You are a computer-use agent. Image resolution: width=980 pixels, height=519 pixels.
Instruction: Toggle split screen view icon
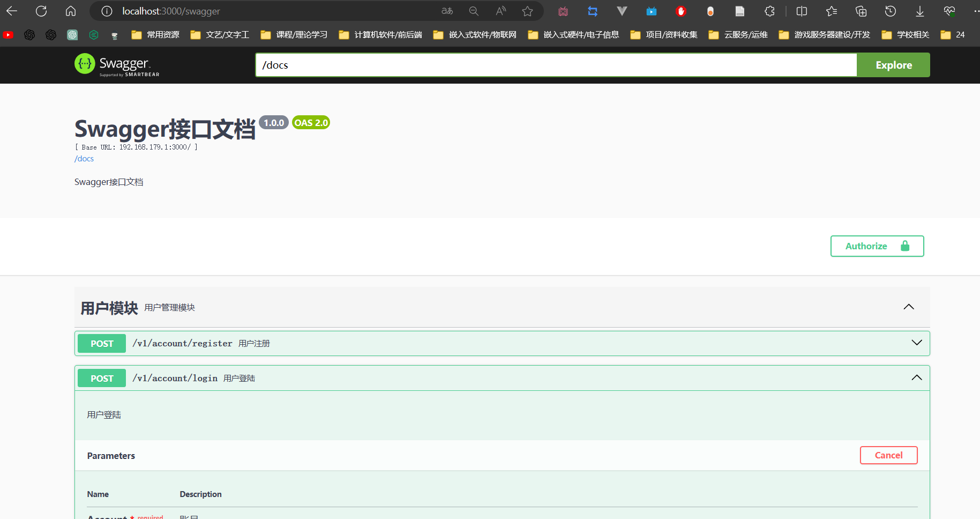(x=802, y=11)
